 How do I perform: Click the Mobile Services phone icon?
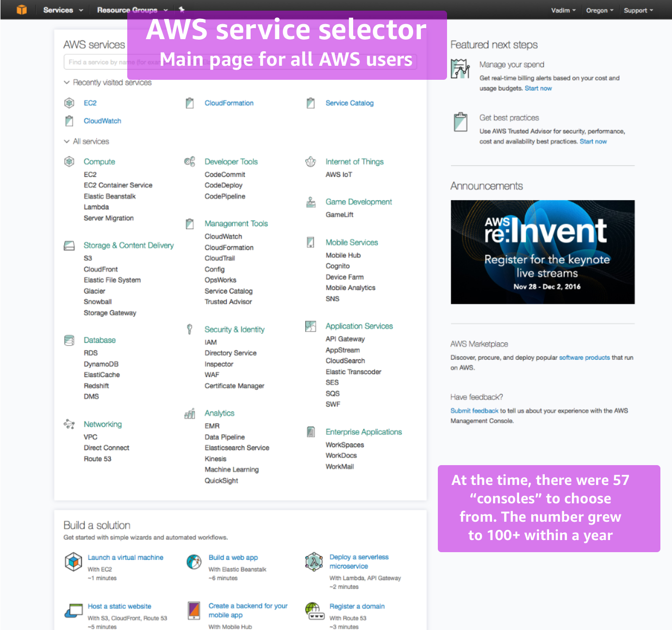(311, 242)
